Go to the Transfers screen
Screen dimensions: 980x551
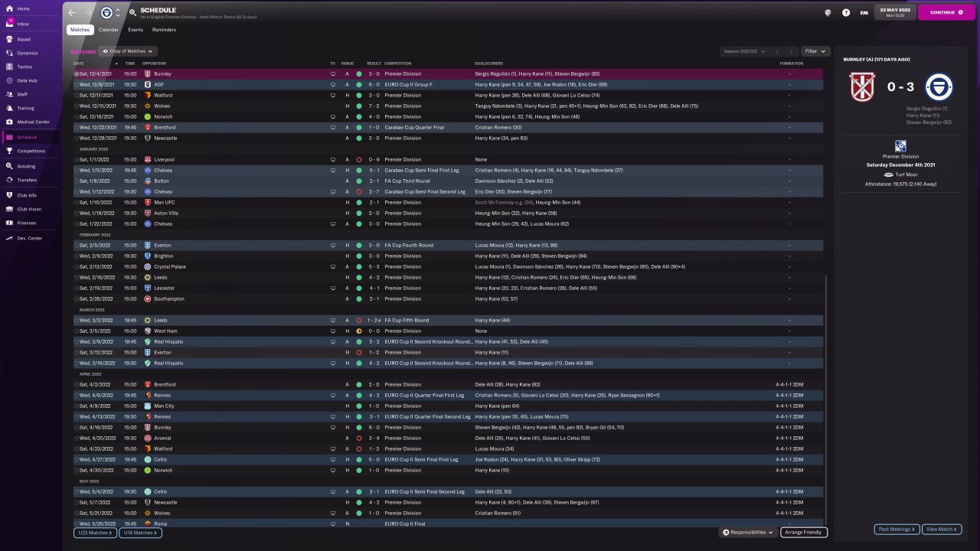[31, 180]
